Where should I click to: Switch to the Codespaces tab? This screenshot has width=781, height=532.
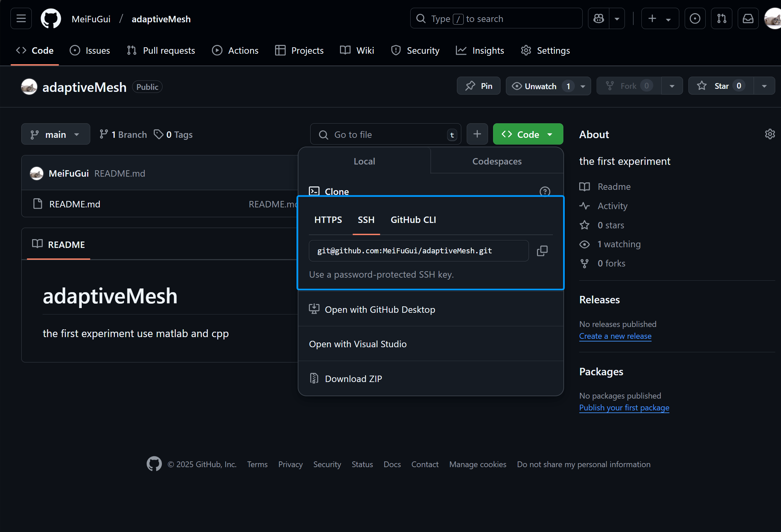pos(497,161)
